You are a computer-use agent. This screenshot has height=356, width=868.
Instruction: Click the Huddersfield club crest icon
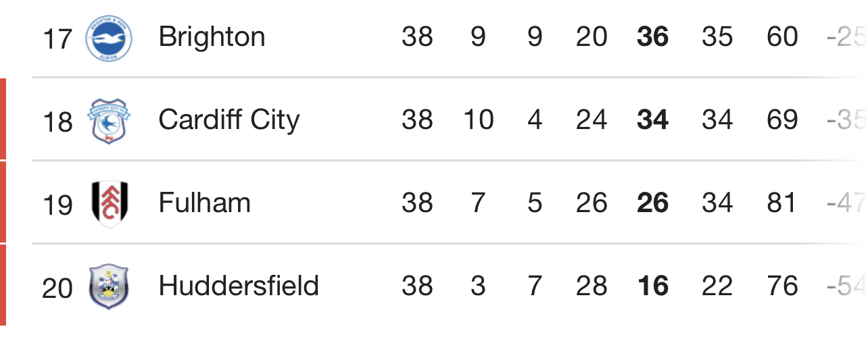tap(109, 287)
